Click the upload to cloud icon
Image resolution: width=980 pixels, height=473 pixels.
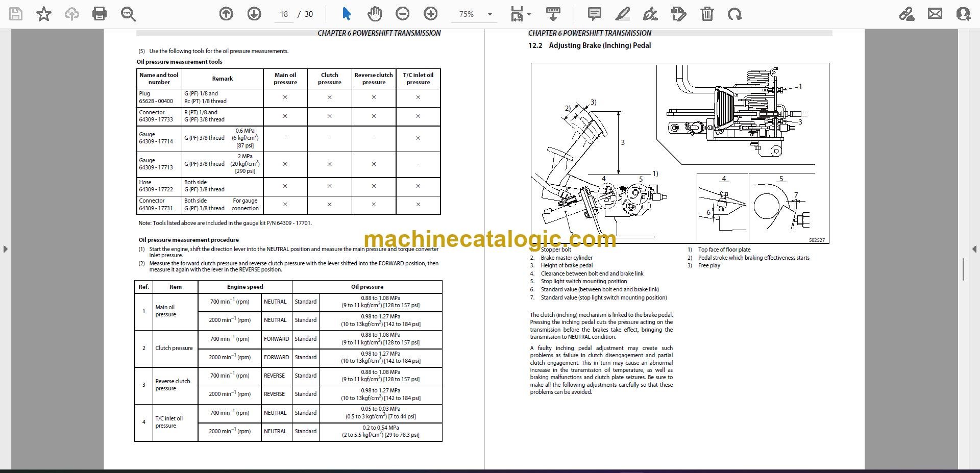pos(71,14)
